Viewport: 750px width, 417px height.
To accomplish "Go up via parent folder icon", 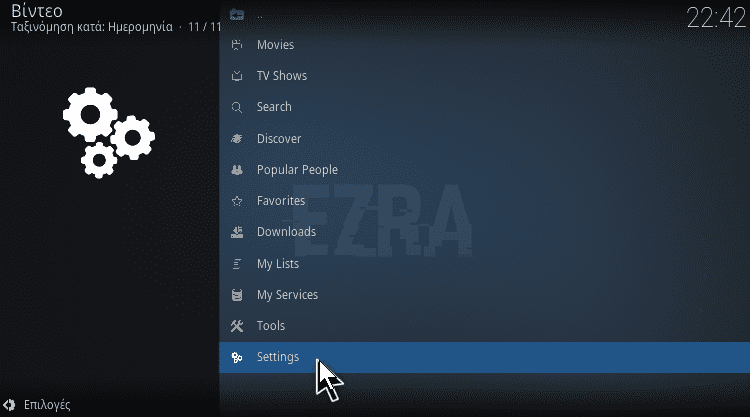I will (x=237, y=15).
